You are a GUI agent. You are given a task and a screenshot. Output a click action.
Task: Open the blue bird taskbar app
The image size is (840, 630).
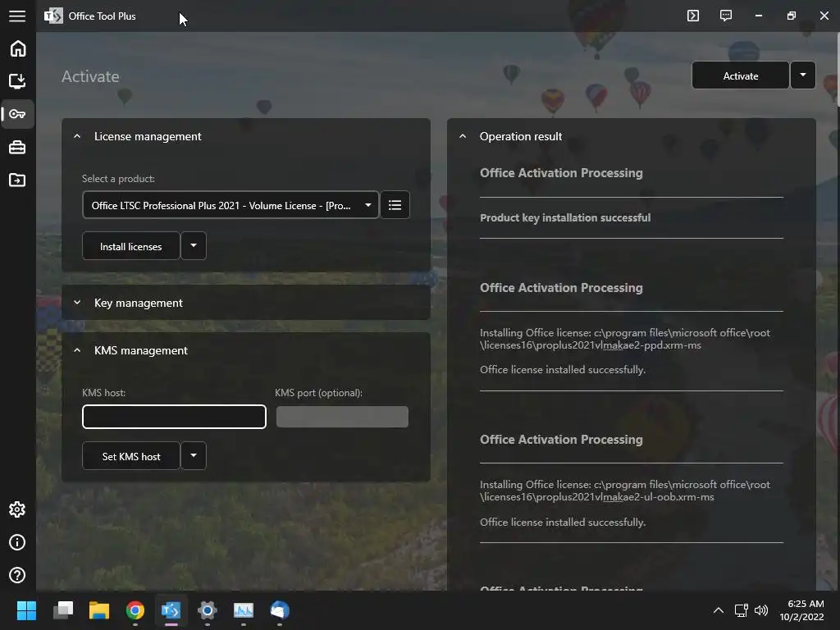[x=280, y=610]
